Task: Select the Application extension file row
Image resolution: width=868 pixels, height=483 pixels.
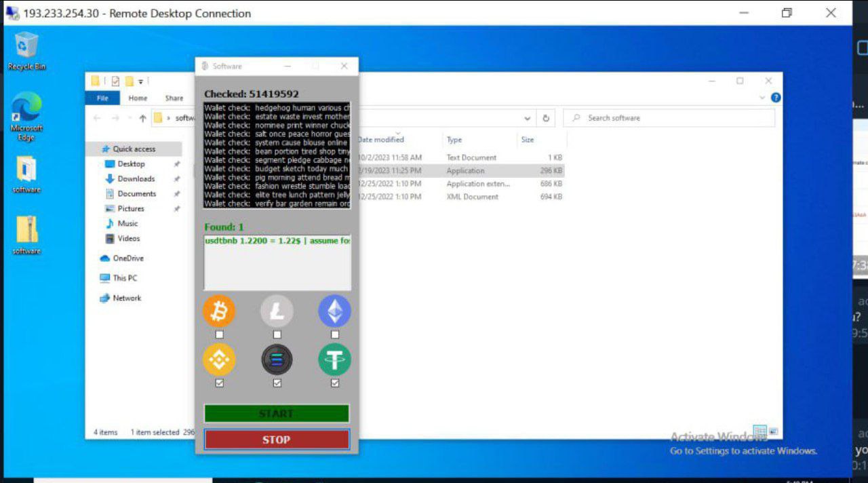Action: click(x=460, y=184)
